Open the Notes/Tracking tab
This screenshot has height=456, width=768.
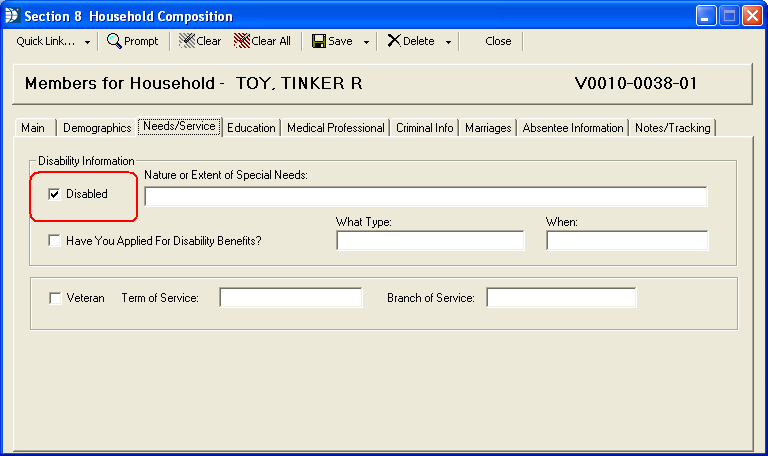672,128
